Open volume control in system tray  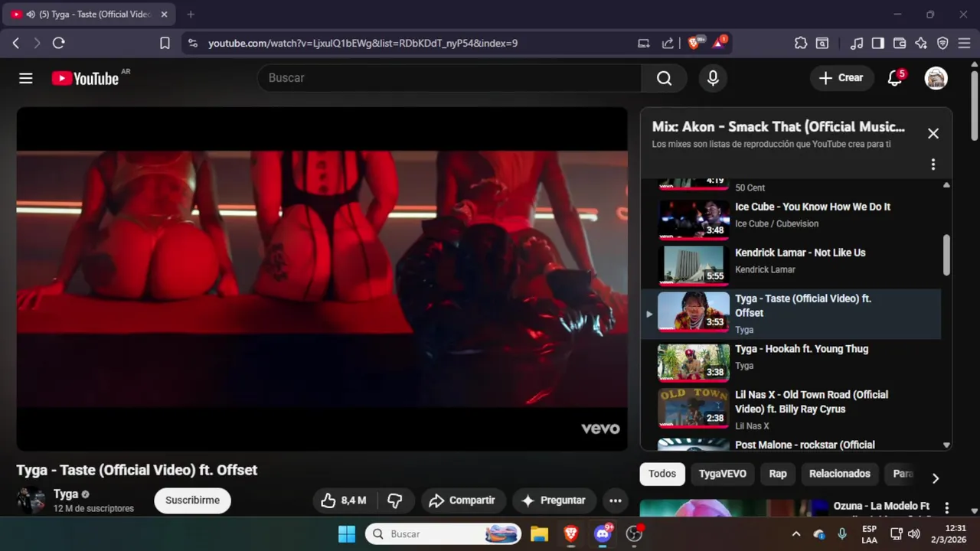913,534
